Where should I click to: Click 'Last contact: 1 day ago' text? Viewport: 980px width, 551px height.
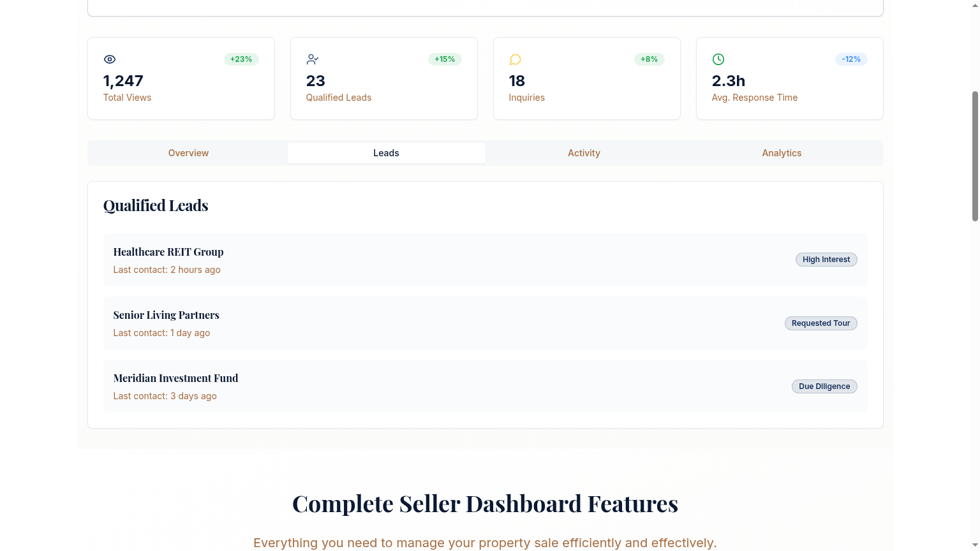[161, 333]
